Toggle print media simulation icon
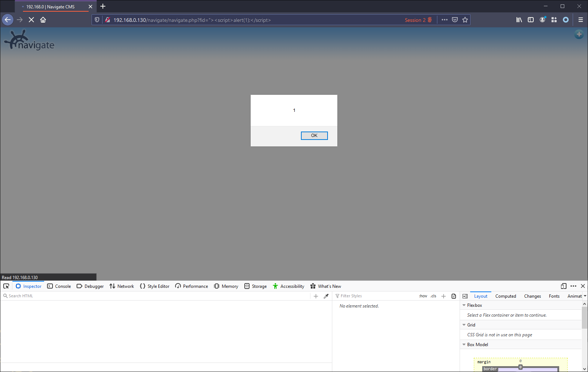 (454, 296)
